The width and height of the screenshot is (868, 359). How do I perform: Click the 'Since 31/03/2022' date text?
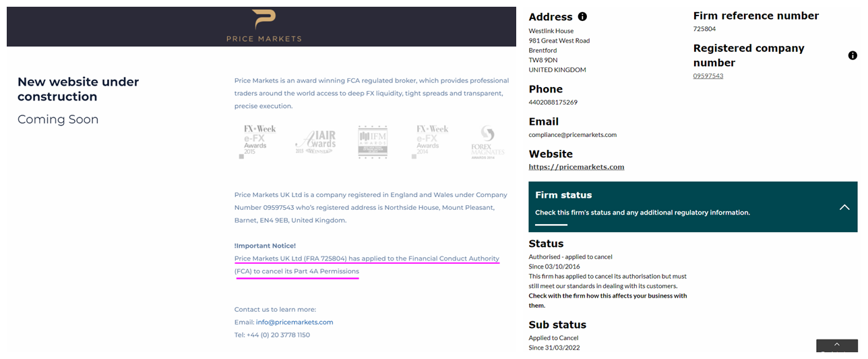555,348
